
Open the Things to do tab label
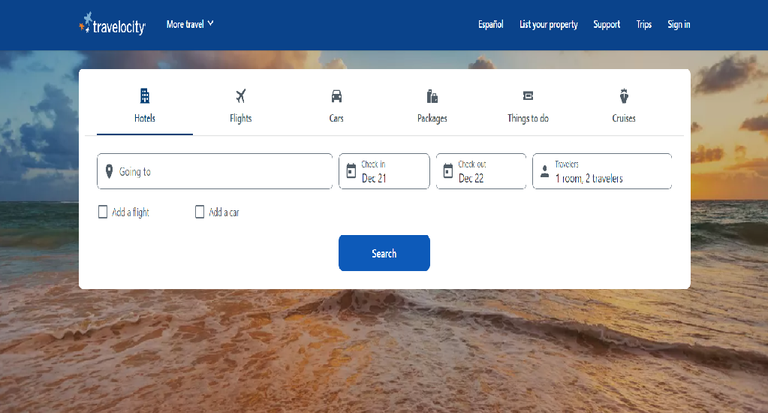click(528, 118)
